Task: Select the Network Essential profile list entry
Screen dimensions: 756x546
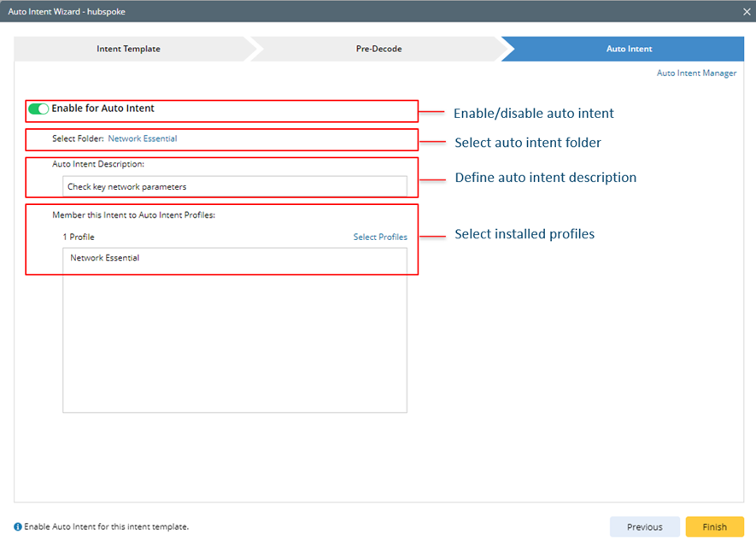Action: [105, 257]
